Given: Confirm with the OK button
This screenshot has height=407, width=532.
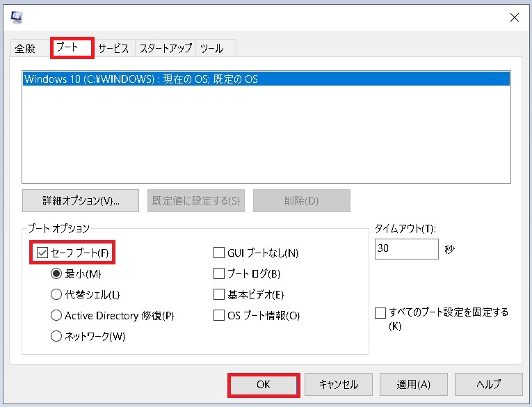Looking at the screenshot, I should (x=264, y=385).
